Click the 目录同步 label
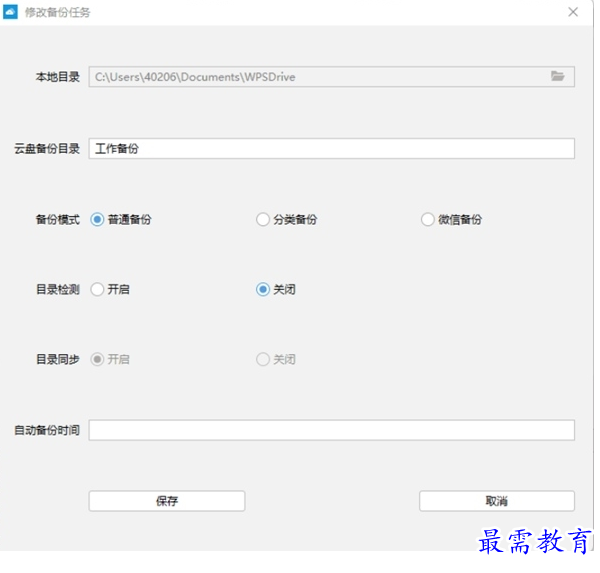This screenshot has width=600, height=573. tap(58, 359)
